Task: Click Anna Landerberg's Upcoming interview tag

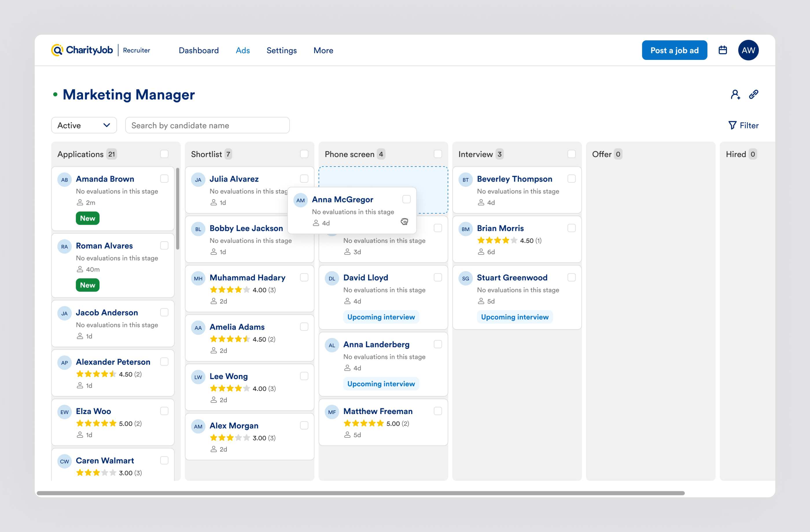Action: tap(381, 384)
